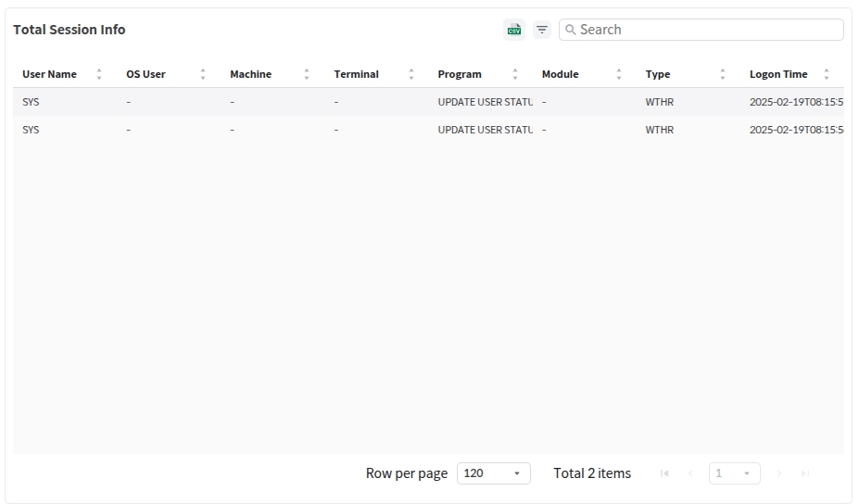Open the Row per page dropdown
Viewport: 859px width, 504px height.
(x=493, y=473)
